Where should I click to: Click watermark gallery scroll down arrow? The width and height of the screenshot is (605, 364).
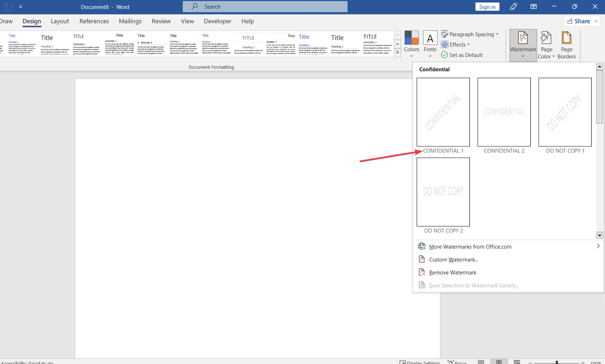[x=599, y=235]
